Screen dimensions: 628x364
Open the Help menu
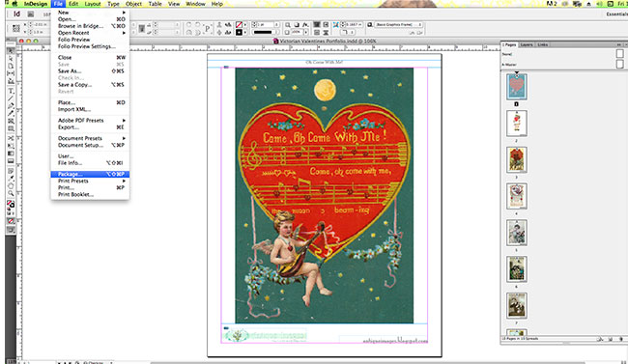(217, 4)
